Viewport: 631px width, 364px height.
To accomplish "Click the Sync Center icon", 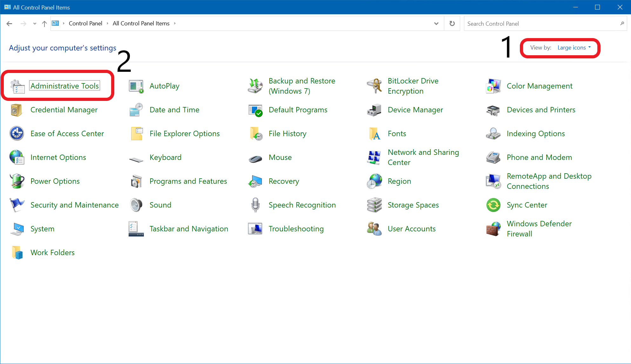I will tap(493, 205).
